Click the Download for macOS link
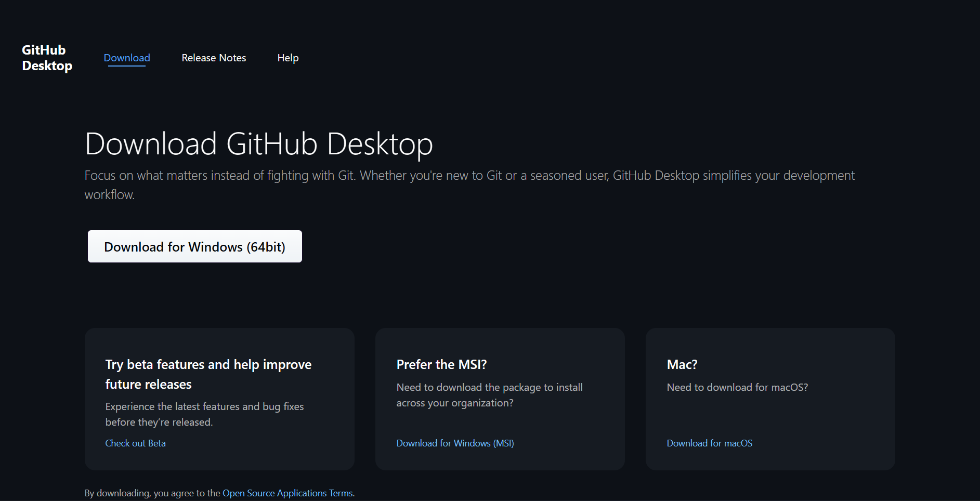The height and width of the screenshot is (501, 980). 710,443
